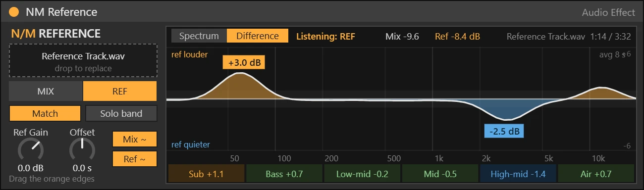Click the 1k frequency axis label
Viewport: 644px width, 190px height.
tap(439, 159)
